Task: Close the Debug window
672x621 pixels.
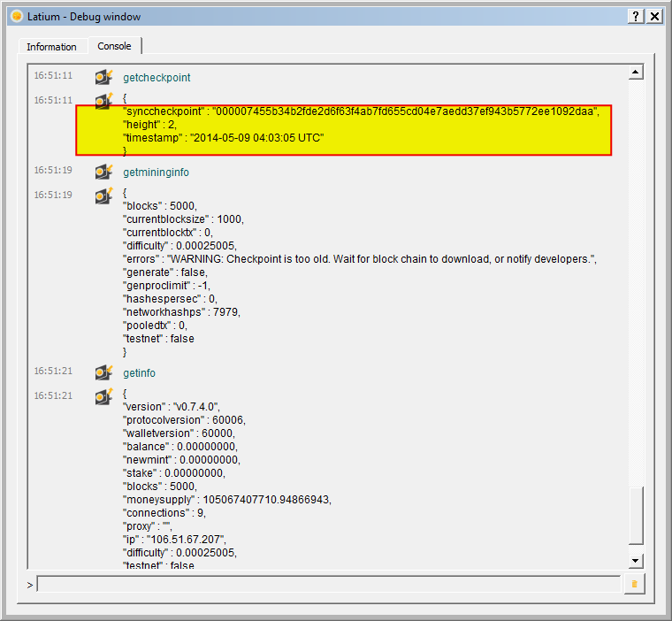Action: click(x=655, y=16)
